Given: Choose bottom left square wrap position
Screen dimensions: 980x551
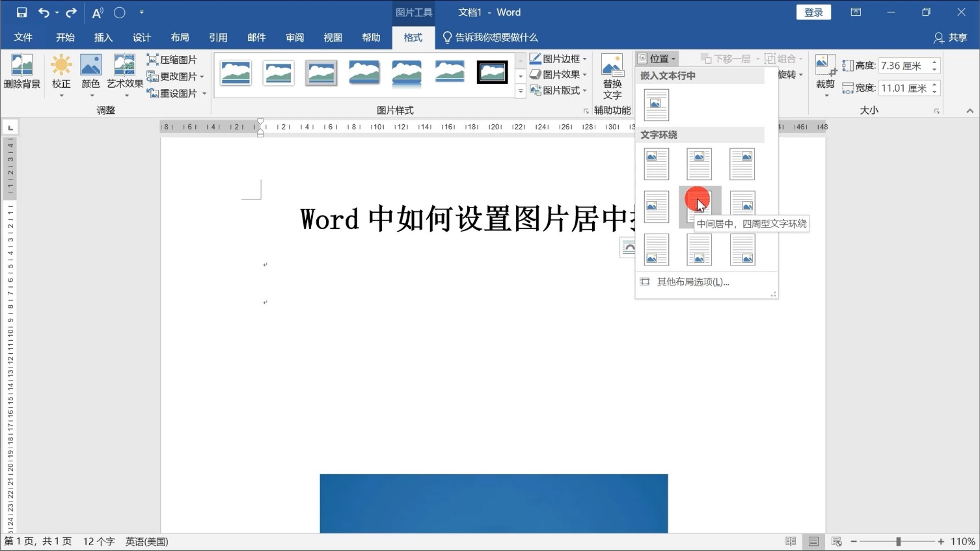Looking at the screenshot, I should 656,250.
